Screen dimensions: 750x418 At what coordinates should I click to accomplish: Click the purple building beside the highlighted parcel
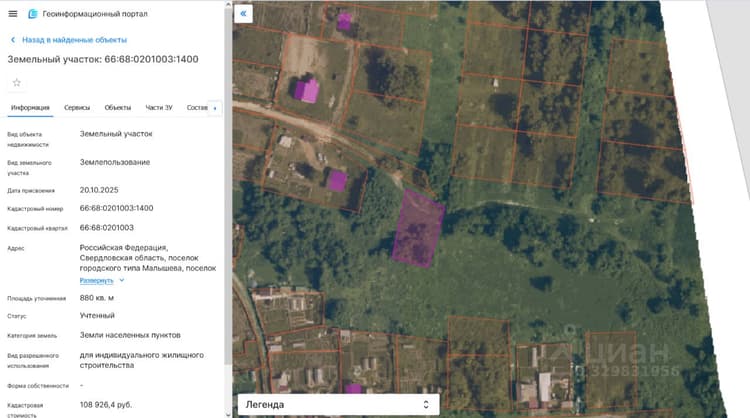click(337, 181)
